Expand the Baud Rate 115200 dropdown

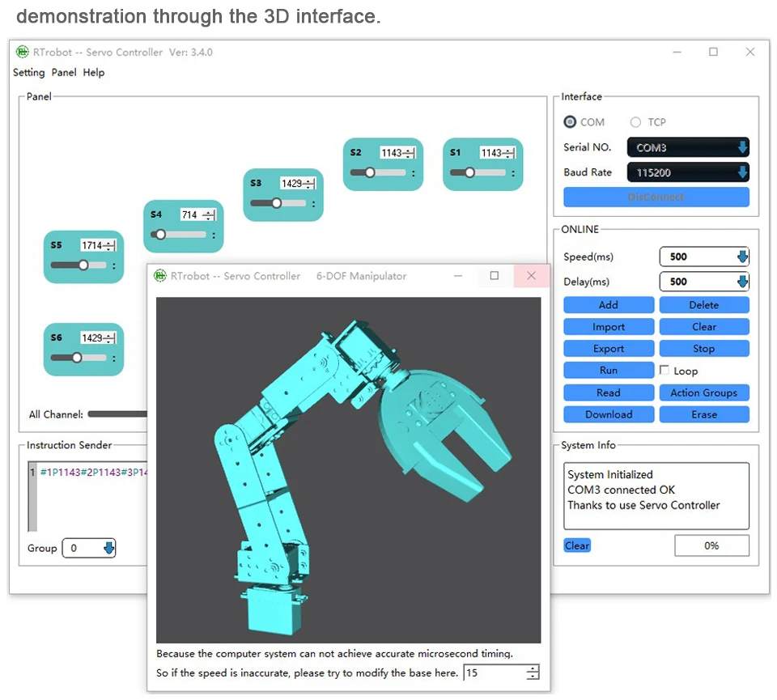click(688, 172)
